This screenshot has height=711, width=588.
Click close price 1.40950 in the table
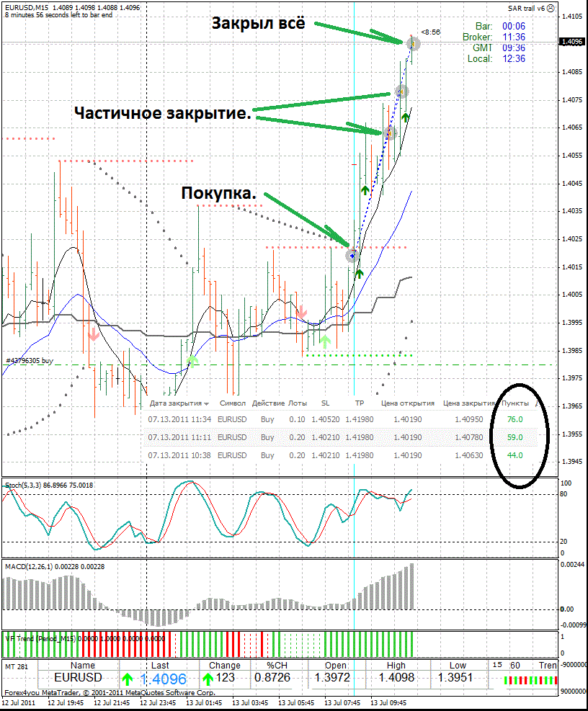468,419
